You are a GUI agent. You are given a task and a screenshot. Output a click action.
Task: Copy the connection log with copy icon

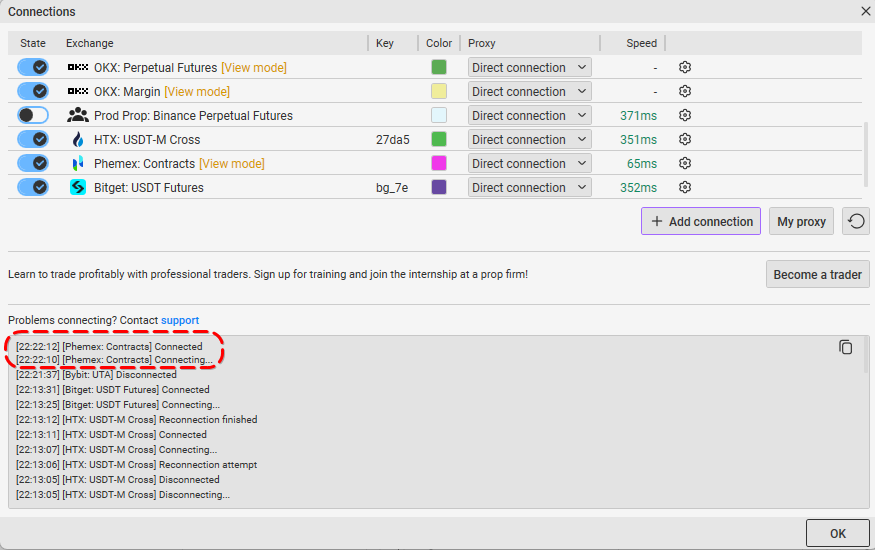tap(845, 347)
